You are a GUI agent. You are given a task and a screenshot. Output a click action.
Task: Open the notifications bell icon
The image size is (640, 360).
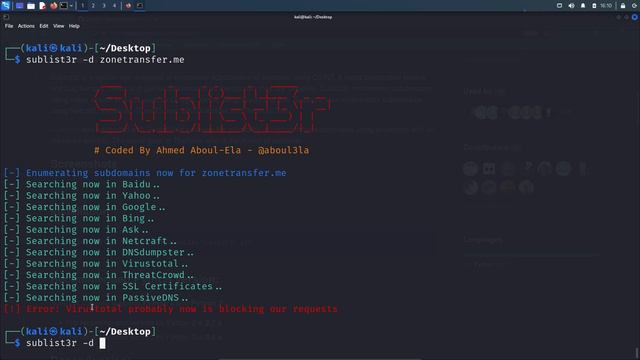pos(583,6)
